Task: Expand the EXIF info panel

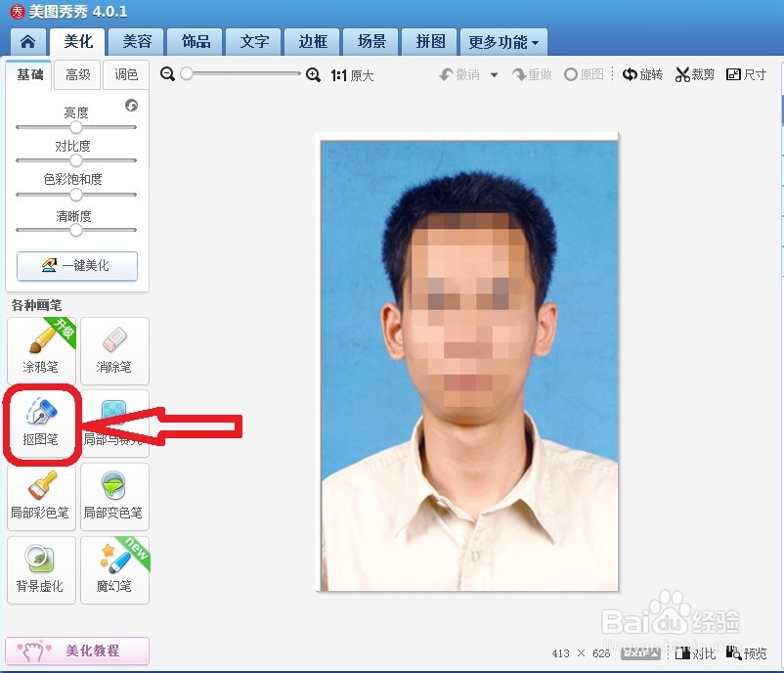Action: pos(641,651)
